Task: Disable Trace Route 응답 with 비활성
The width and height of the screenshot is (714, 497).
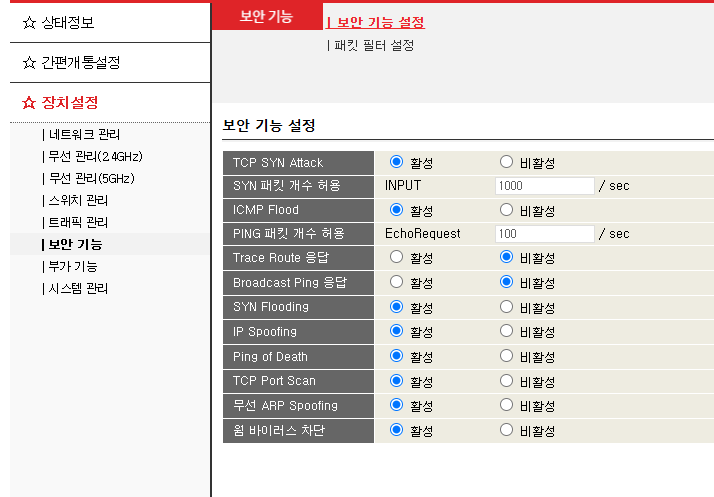Action: [x=506, y=257]
